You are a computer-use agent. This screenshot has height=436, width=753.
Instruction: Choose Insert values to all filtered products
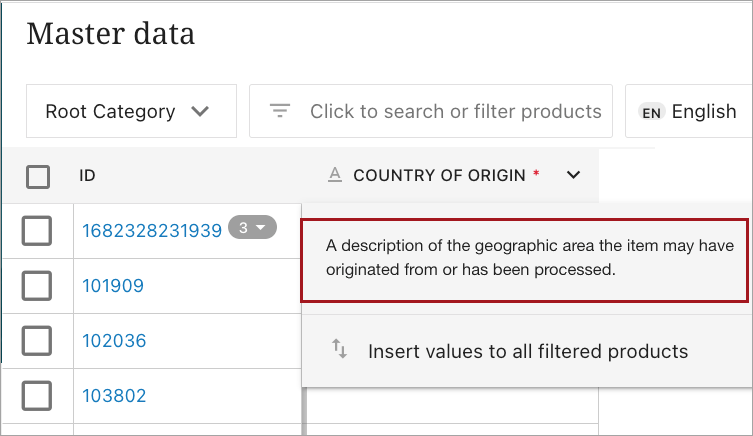(528, 351)
